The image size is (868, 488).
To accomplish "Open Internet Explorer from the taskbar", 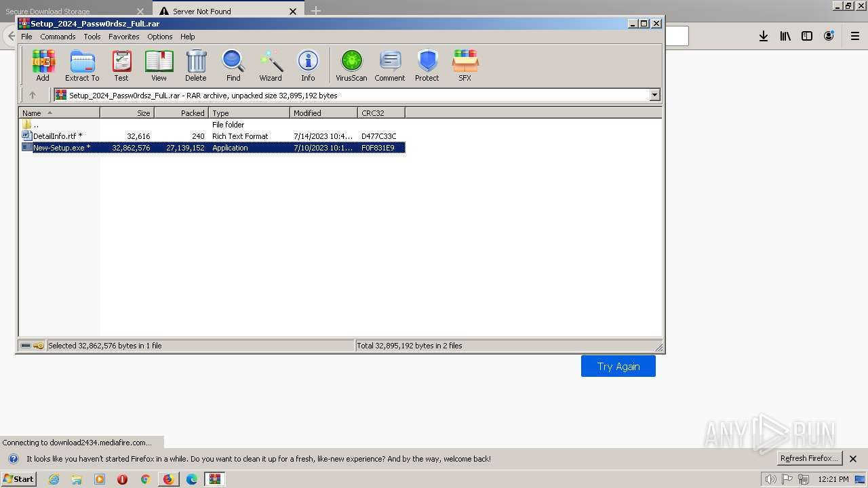I will pos(54,479).
